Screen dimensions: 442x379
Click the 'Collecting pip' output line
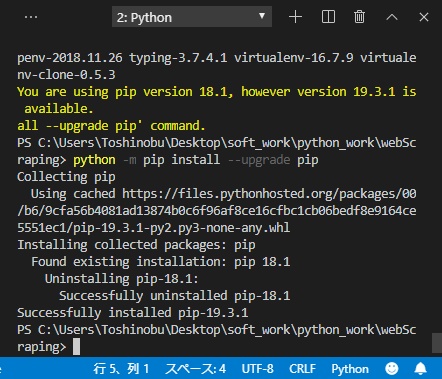pyautogui.click(x=66, y=177)
